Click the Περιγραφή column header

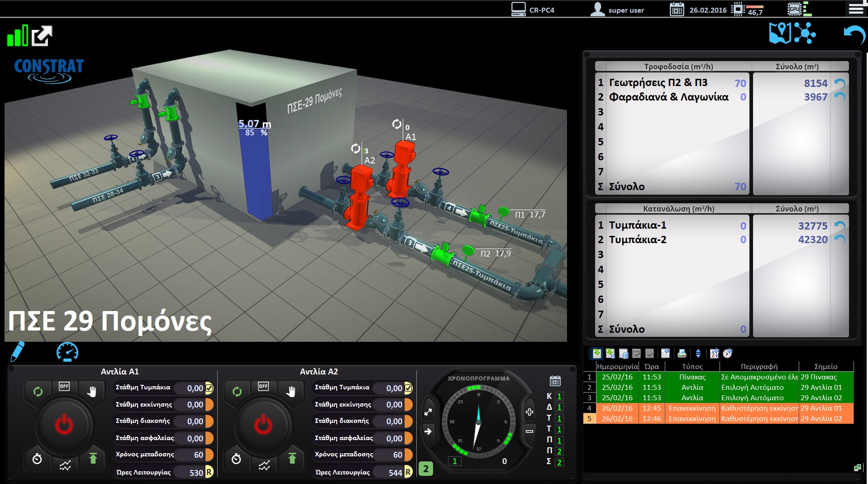(759, 366)
